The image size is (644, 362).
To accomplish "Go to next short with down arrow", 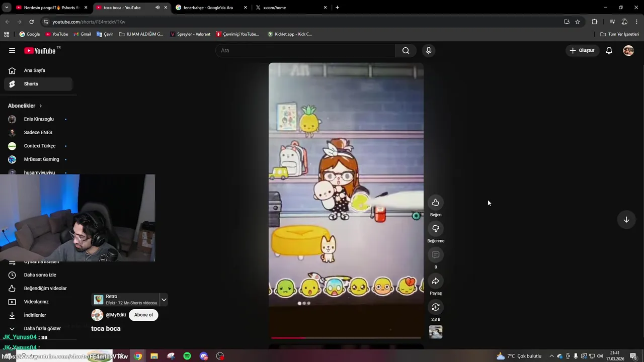I will click(x=626, y=220).
